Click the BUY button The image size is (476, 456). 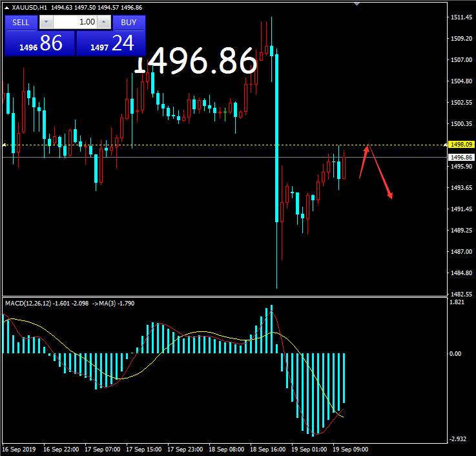(x=129, y=23)
